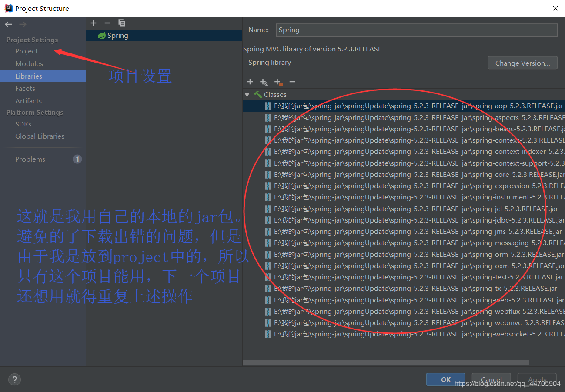Click the back navigation arrow
This screenshot has height=392, width=565.
point(9,24)
